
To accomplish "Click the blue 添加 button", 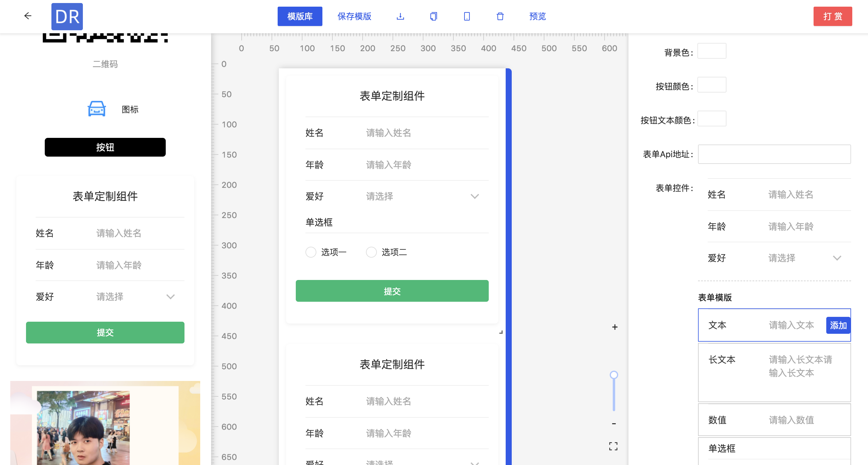I will 838,325.
